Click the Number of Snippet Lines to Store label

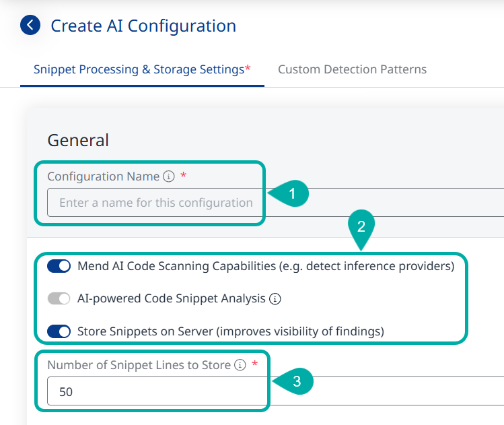tap(139, 365)
